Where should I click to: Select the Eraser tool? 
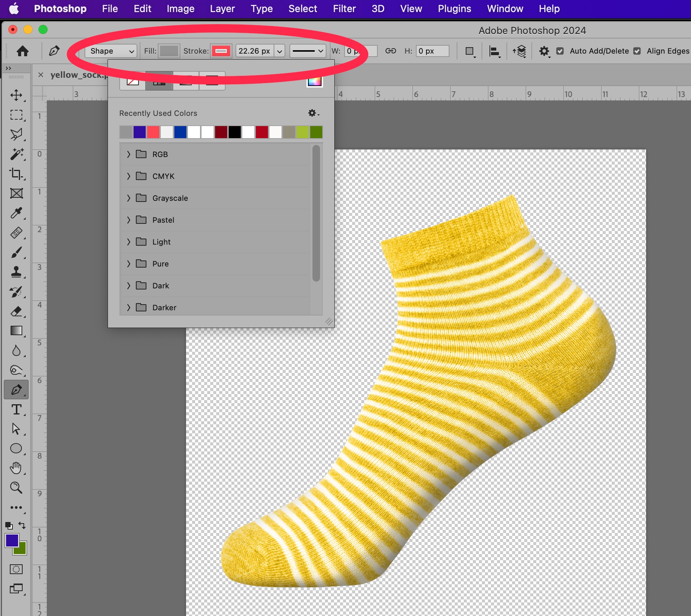tap(16, 311)
